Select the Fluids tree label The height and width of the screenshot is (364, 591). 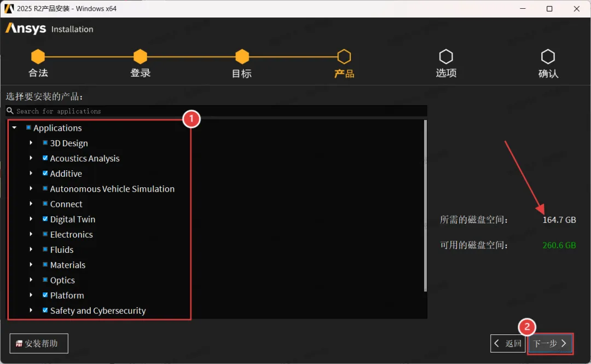[62, 250]
